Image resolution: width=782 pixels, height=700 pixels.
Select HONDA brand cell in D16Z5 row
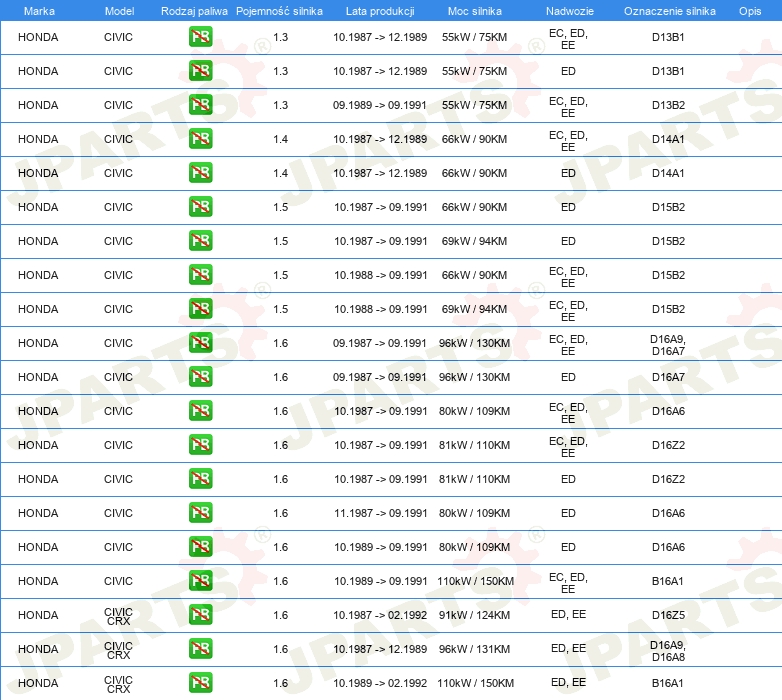(x=38, y=615)
